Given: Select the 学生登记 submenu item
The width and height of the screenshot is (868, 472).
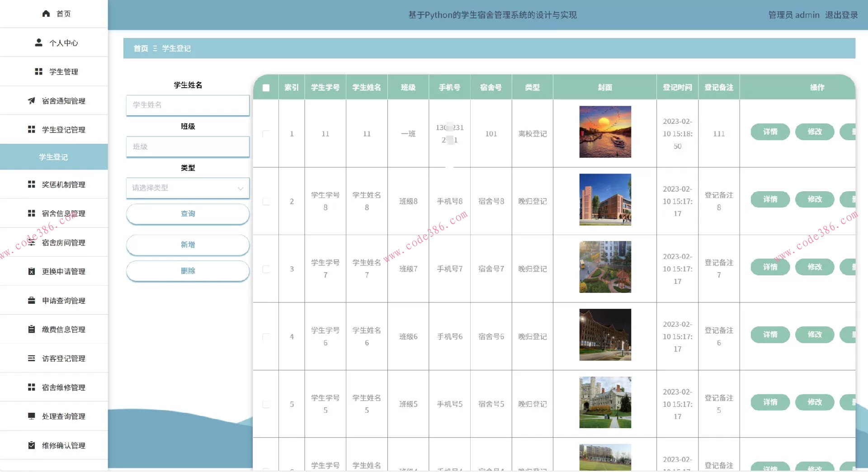Looking at the screenshot, I should point(53,157).
